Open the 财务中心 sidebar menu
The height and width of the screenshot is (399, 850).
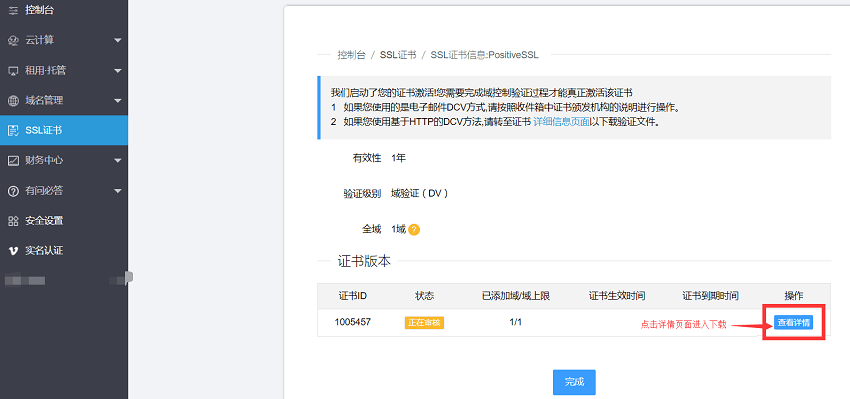(x=64, y=161)
